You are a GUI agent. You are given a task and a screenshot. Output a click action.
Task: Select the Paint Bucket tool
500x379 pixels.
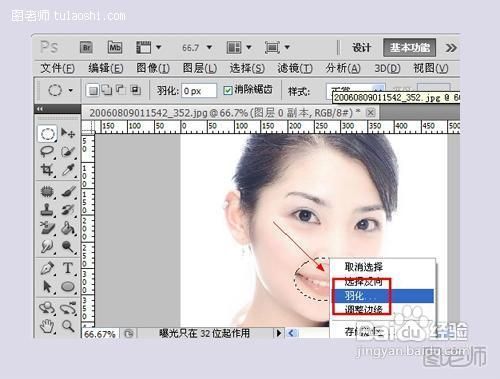click(x=68, y=228)
